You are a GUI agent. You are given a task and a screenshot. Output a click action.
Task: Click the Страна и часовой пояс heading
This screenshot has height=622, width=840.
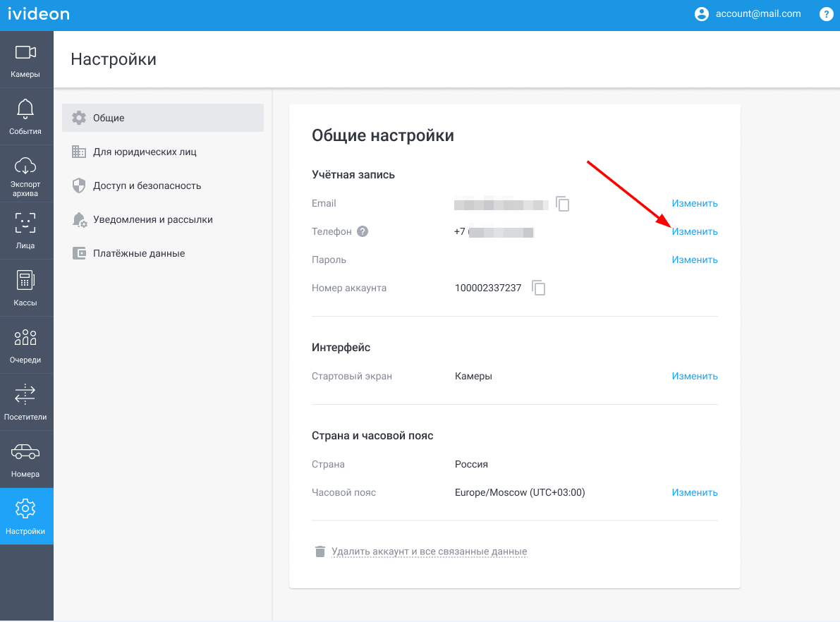[x=372, y=436]
